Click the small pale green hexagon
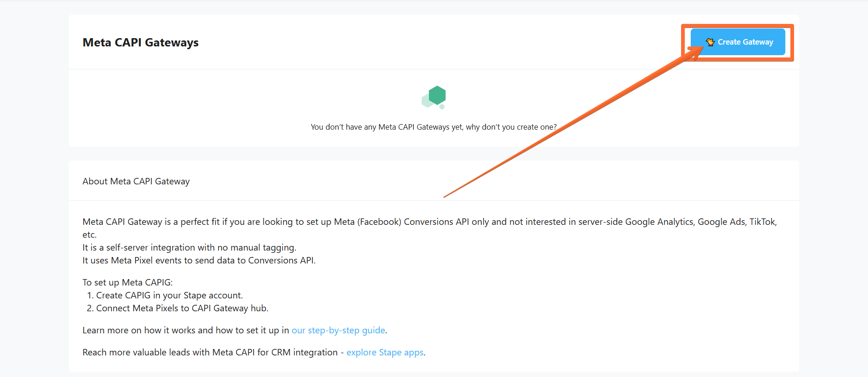 click(x=427, y=100)
